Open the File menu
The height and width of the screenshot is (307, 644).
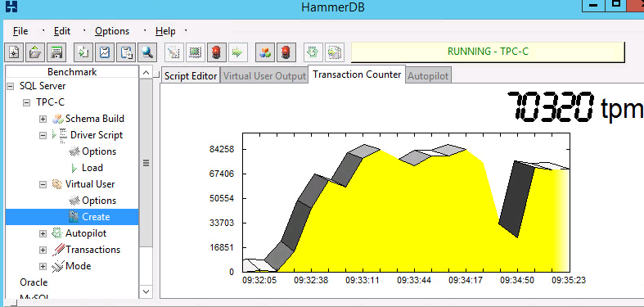[x=20, y=31]
